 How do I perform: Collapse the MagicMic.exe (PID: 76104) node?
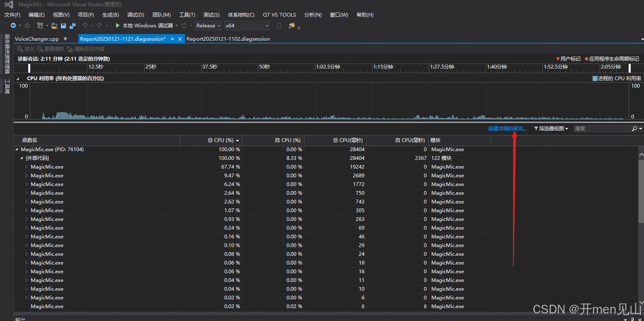tap(17, 149)
